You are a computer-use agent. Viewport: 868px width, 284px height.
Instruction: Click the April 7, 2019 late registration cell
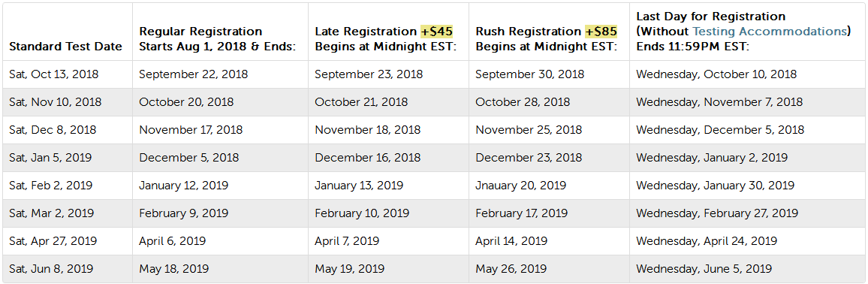[347, 241]
